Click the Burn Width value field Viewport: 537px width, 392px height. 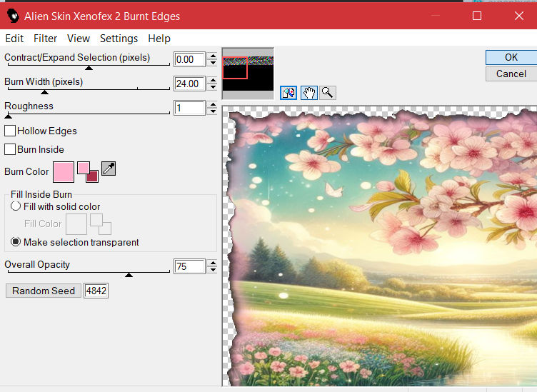[189, 84]
